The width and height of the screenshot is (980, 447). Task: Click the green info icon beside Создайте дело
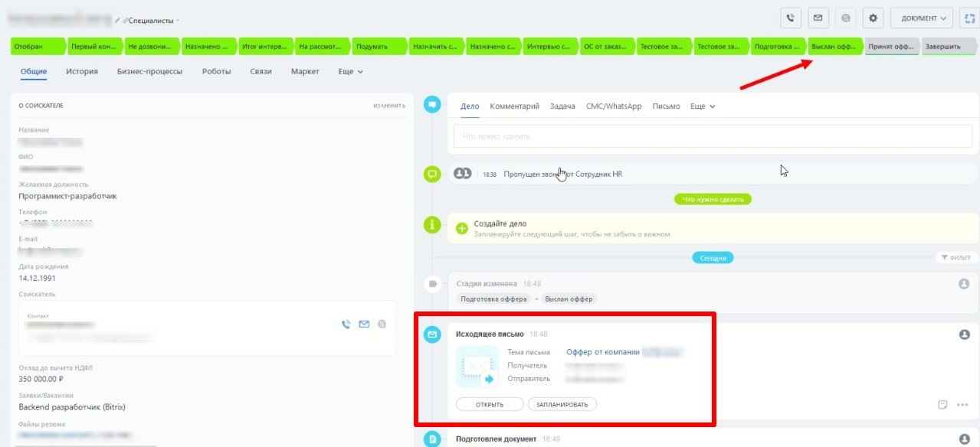[432, 224]
